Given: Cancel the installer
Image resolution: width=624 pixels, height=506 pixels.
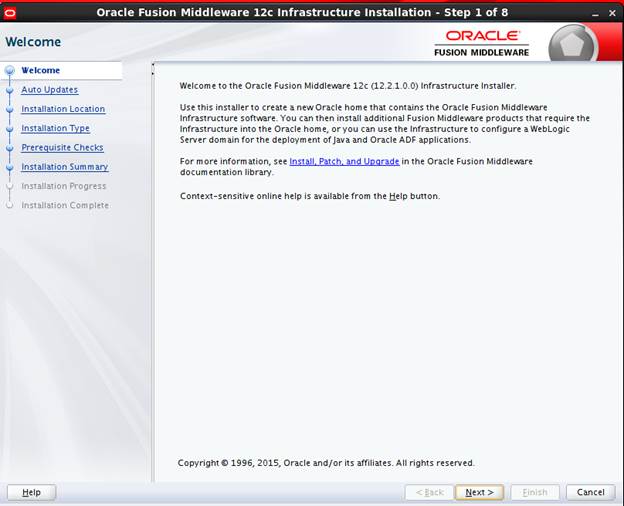Looking at the screenshot, I should (x=590, y=492).
